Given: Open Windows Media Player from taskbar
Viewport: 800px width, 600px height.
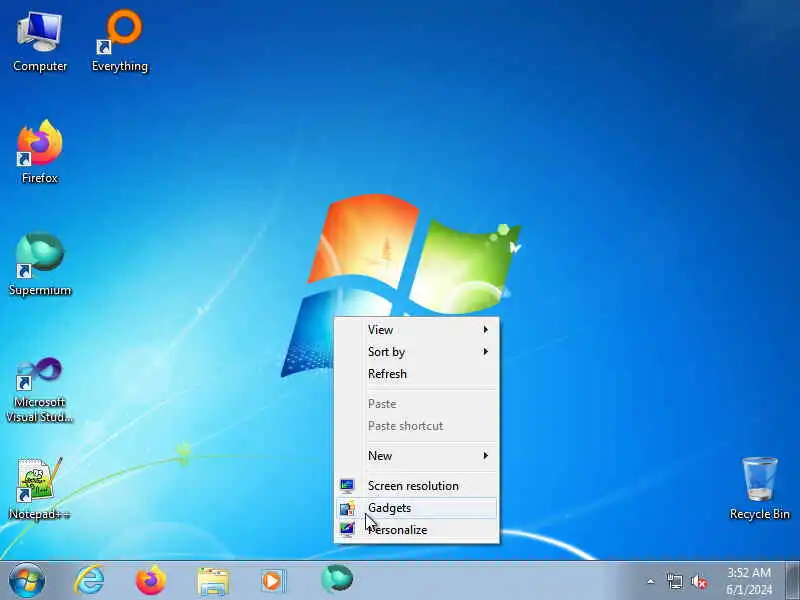Looking at the screenshot, I should pos(273,581).
